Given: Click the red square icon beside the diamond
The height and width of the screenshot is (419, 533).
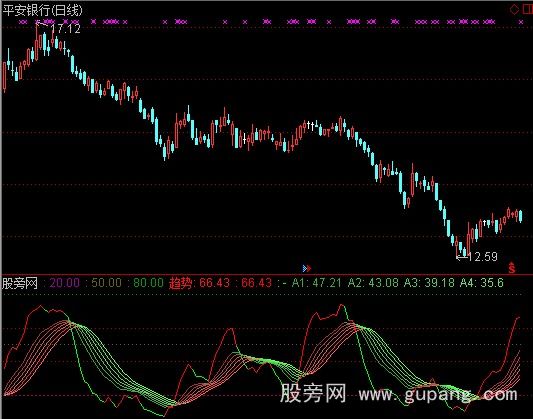Looking at the screenshot, I should [528, 10].
